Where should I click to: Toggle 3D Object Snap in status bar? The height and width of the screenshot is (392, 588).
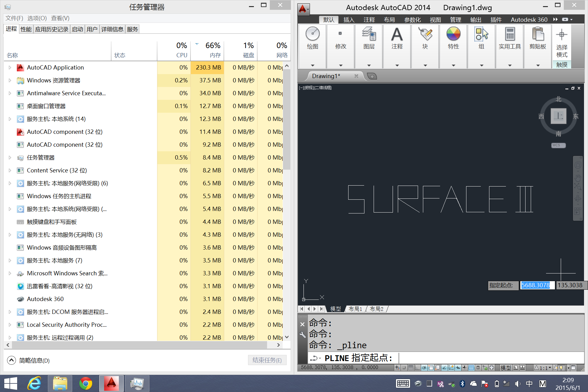(x=438, y=368)
